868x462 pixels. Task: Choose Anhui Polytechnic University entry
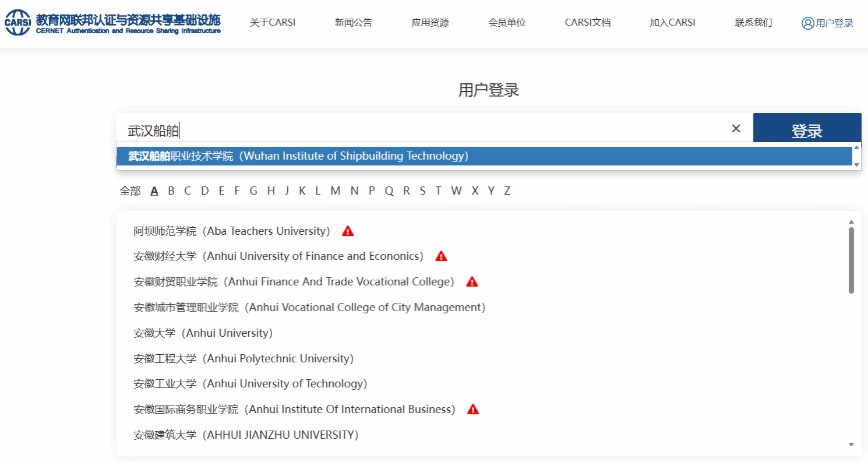244,359
